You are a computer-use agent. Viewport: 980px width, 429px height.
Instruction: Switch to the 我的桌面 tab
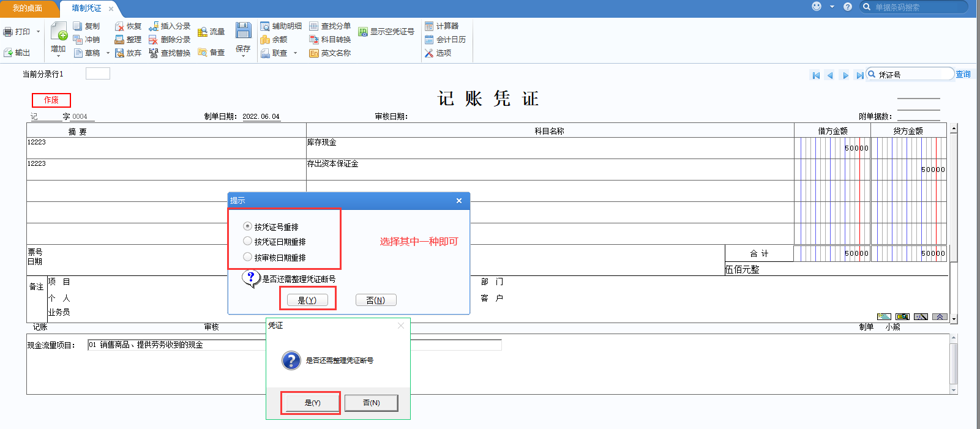(28, 9)
